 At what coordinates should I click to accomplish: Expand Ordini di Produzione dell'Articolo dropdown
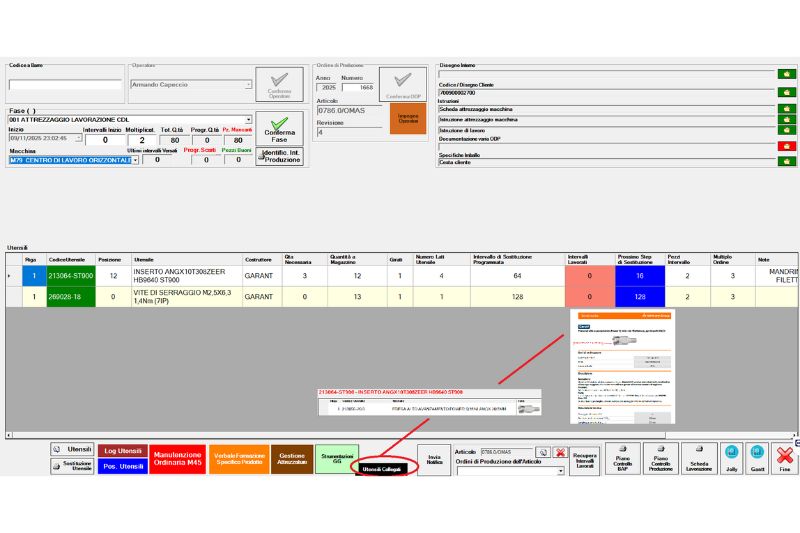click(560, 471)
